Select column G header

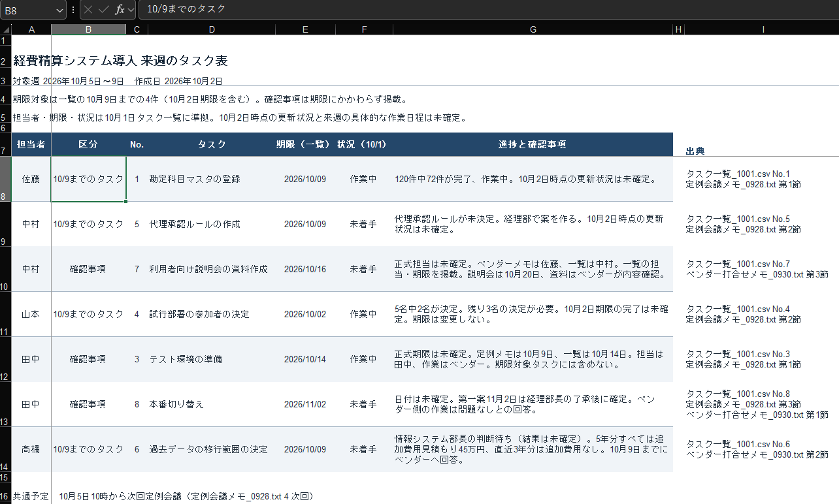pos(533,29)
